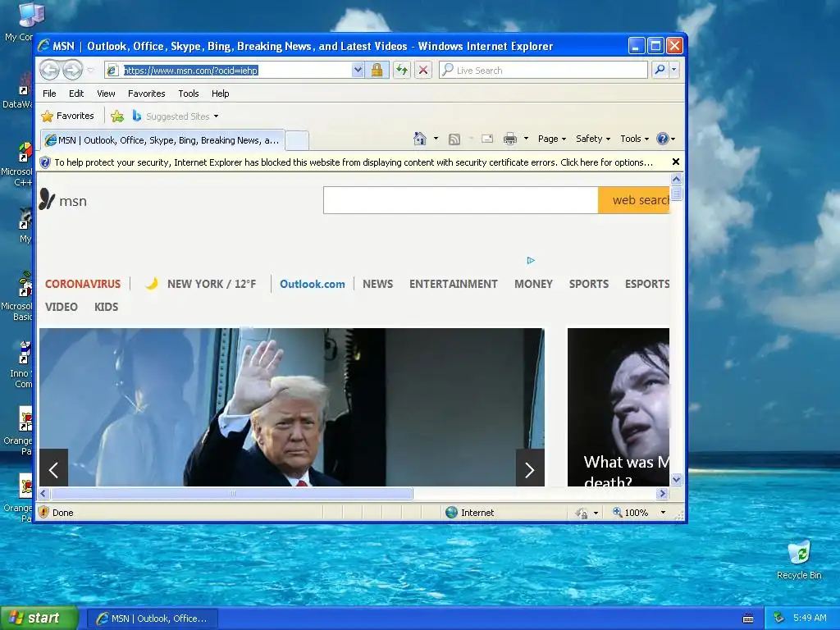
Task: Click the security information bar message
Action: [x=354, y=162]
